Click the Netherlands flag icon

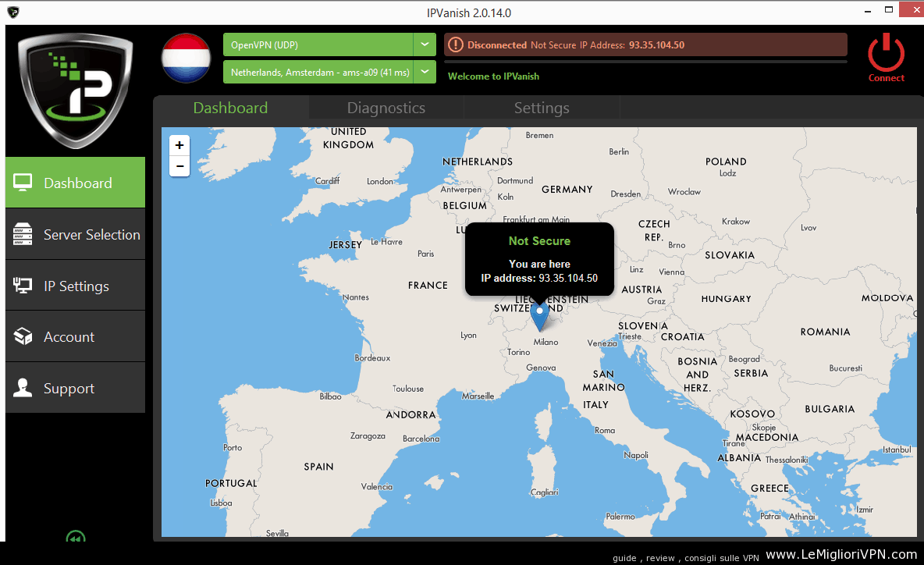(186, 58)
